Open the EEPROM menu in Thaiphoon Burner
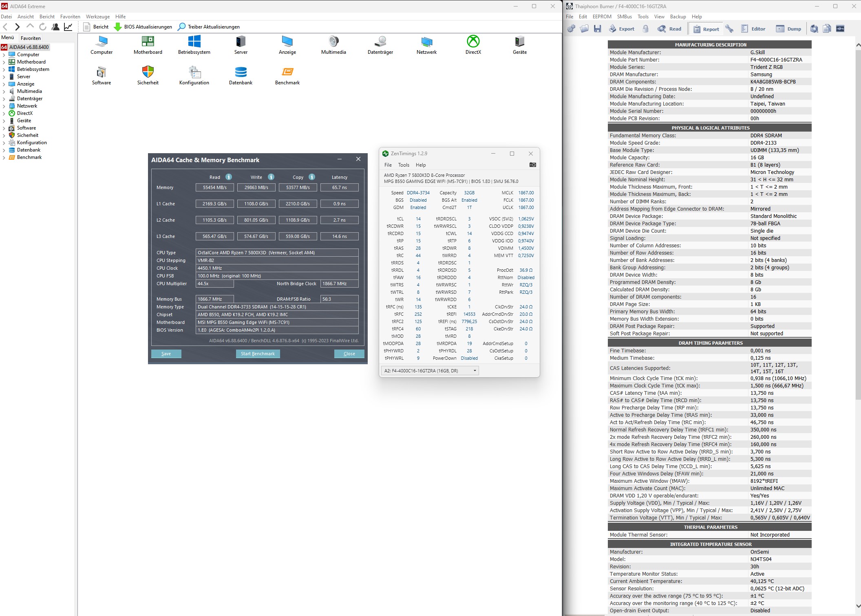The image size is (861, 616). pyautogui.click(x=602, y=17)
